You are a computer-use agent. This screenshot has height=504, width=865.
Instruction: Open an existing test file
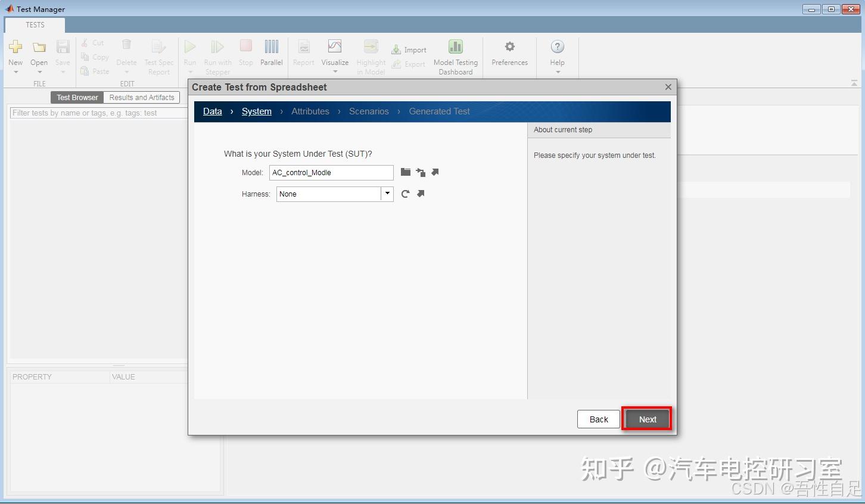(39, 48)
